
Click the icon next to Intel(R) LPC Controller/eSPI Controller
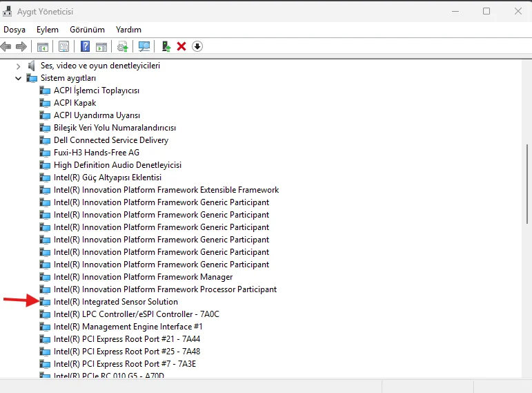click(x=45, y=314)
